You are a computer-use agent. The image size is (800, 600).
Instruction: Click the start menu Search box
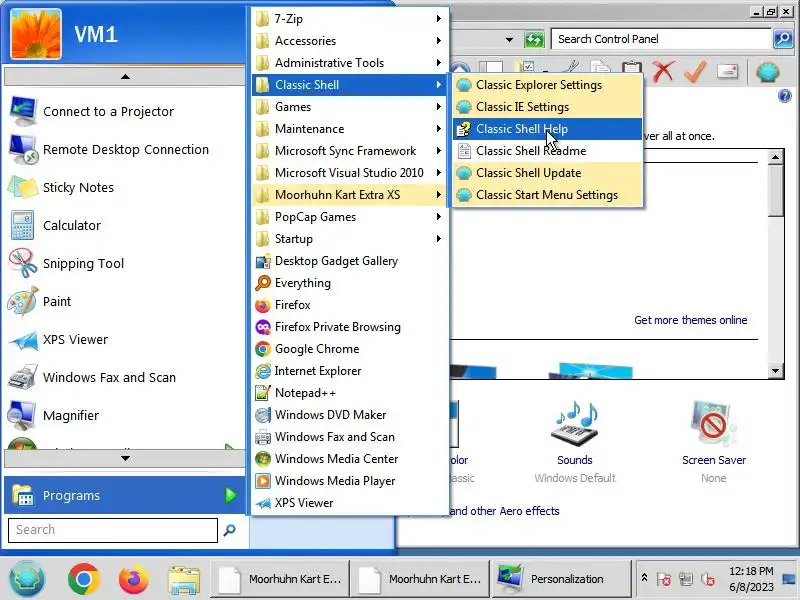click(x=113, y=530)
